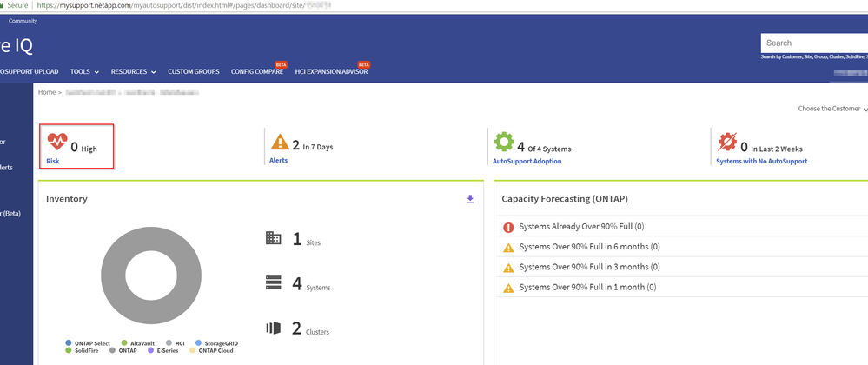Image resolution: width=868 pixels, height=365 pixels.
Task: Click the '4 Of 4 Systems' count
Action: pos(544,148)
